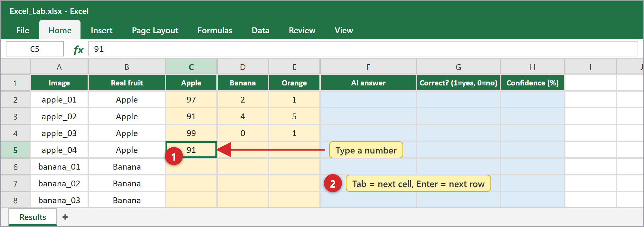Select the Apple score cell with 97
The image size is (644, 227).
point(191,100)
